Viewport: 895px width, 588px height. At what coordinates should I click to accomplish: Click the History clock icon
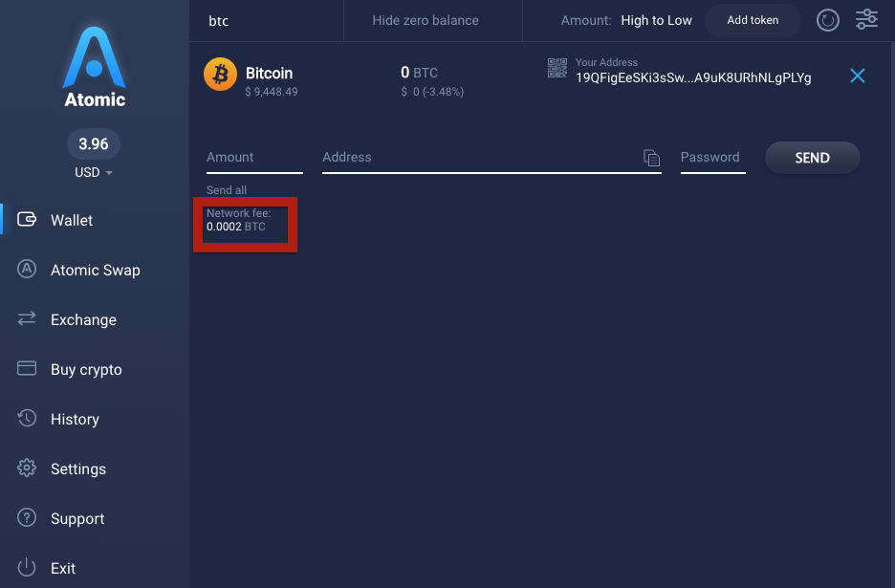pos(27,418)
